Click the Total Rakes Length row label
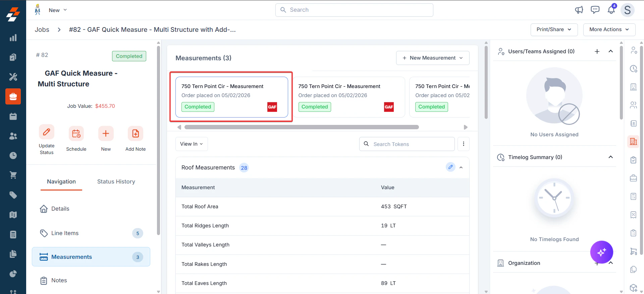Image resolution: width=644 pixels, height=294 pixels. coord(204,264)
